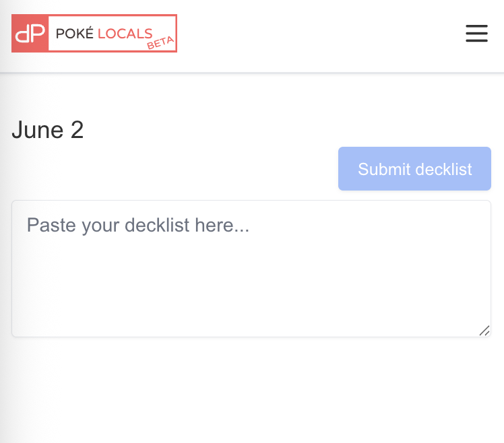The width and height of the screenshot is (504, 443).
Task: Click the word 'decklist' on the blue button
Action: (442, 169)
